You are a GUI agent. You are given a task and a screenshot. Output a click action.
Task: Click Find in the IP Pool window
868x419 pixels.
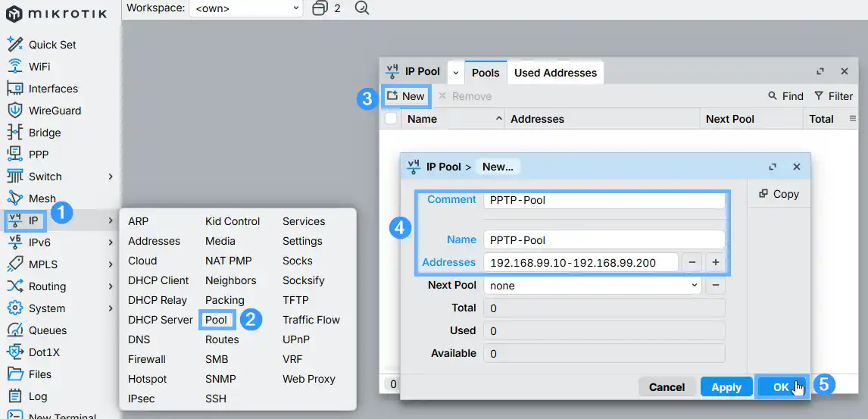pyautogui.click(x=785, y=96)
